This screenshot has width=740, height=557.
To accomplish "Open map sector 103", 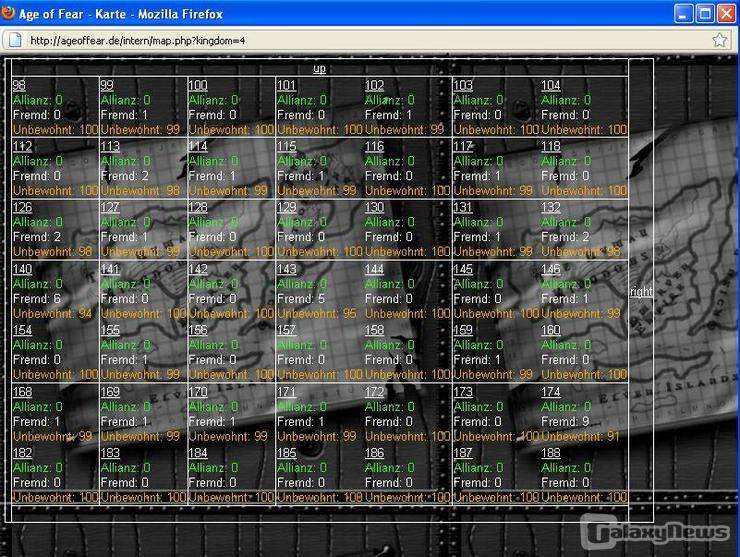I will point(462,85).
